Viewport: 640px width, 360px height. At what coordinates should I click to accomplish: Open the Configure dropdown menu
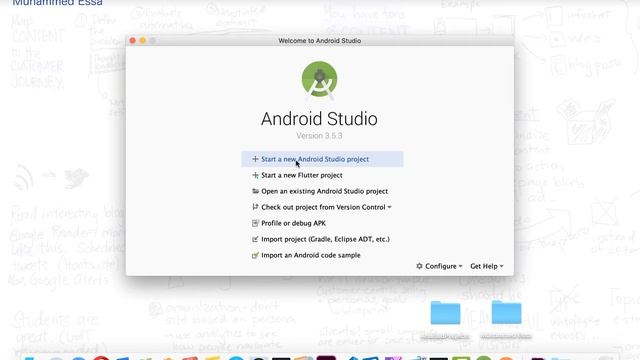[x=439, y=266]
